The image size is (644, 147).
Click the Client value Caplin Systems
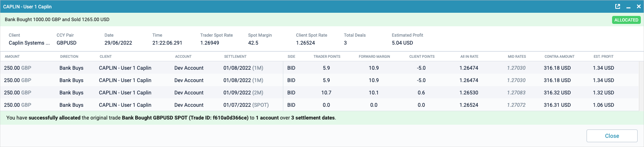pos(29,43)
